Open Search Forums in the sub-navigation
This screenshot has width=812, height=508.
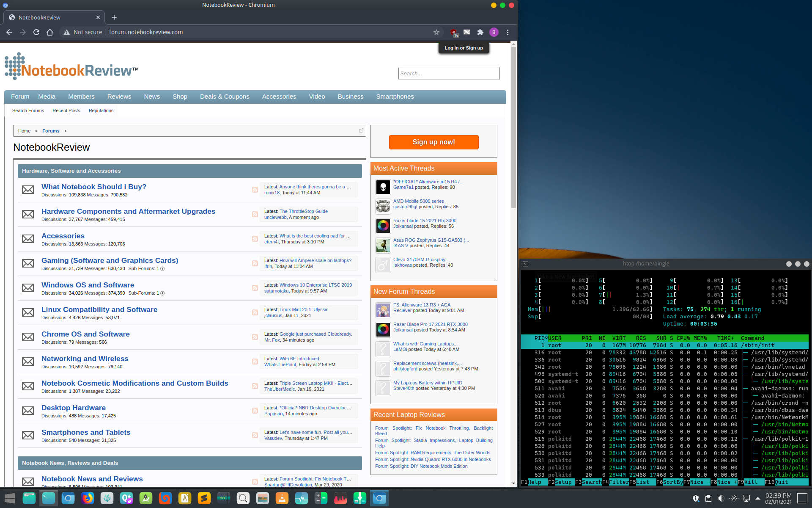point(28,110)
